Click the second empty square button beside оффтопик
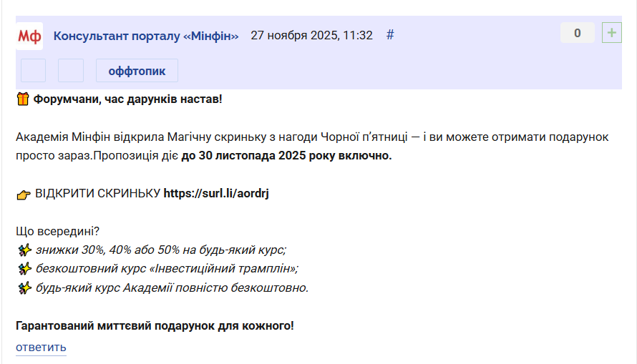 [71, 71]
